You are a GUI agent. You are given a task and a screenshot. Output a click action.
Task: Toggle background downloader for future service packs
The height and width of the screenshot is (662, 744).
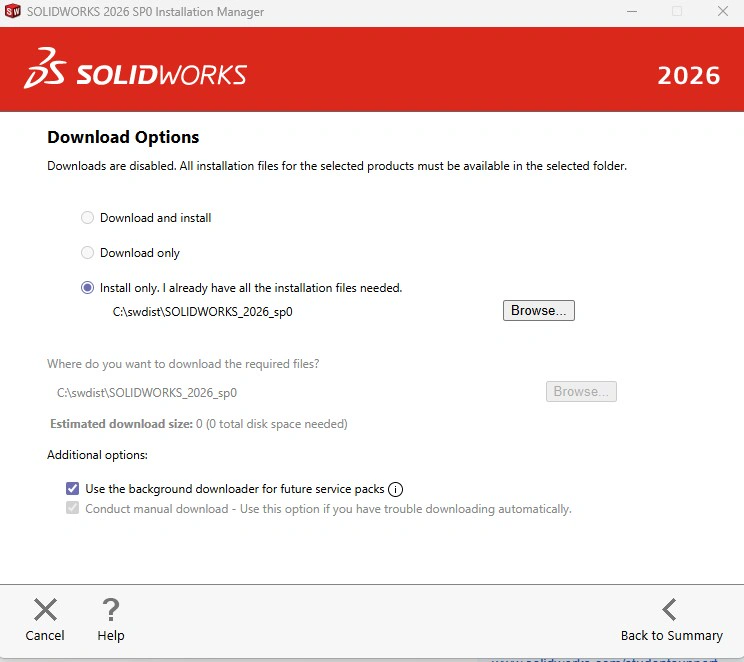[73, 488]
